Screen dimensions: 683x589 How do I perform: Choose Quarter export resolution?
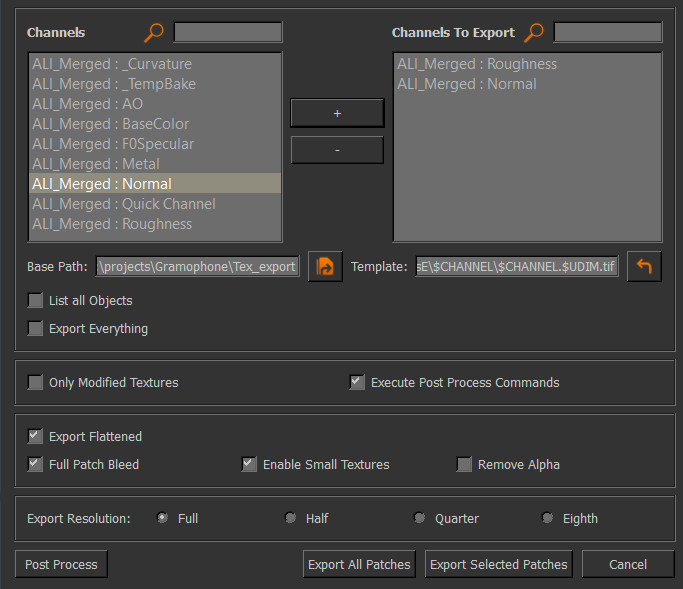(419, 518)
